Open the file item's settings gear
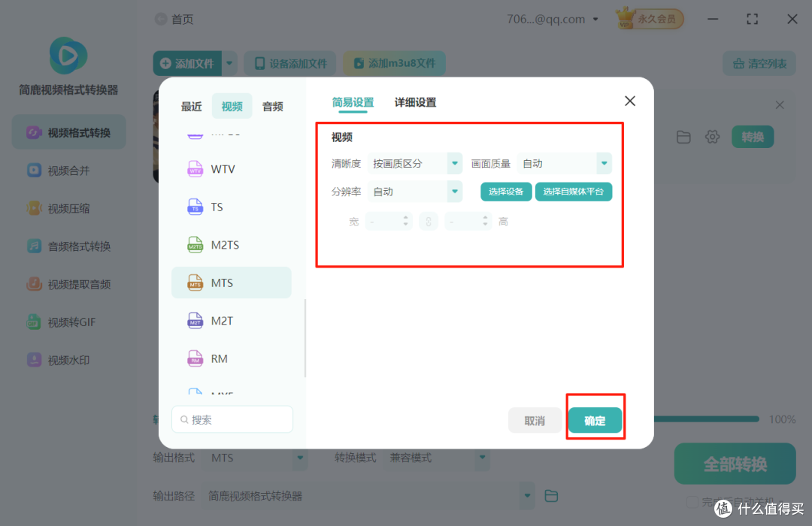The image size is (812, 526). (x=713, y=137)
